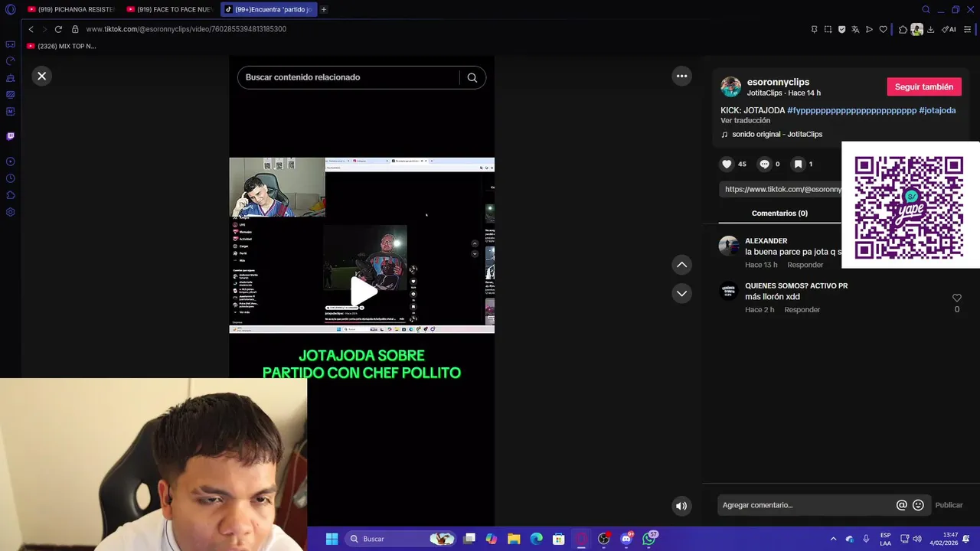Click the Buscar contenido relacionado field
980x551 pixels.
(x=348, y=77)
